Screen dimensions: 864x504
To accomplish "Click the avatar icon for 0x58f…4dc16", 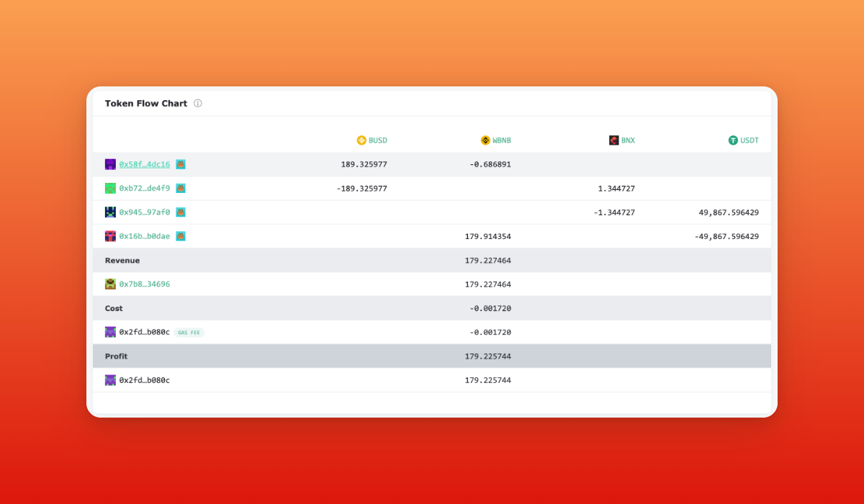I will 110,164.
